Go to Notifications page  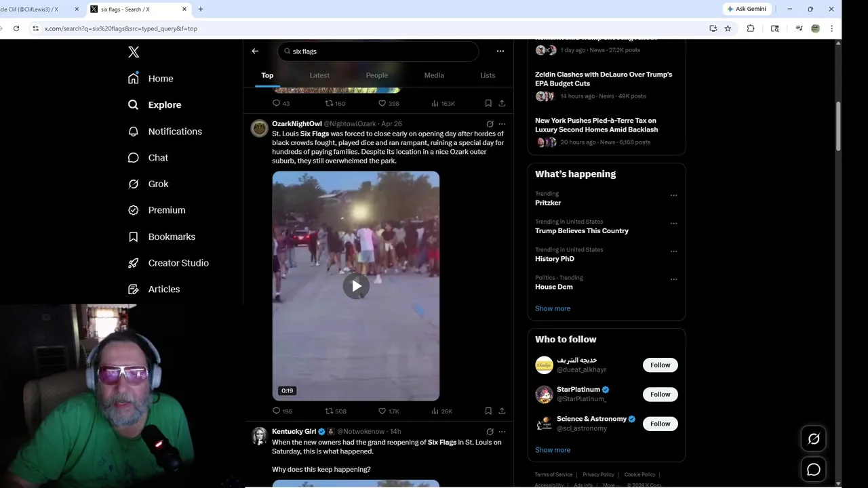tap(165, 131)
